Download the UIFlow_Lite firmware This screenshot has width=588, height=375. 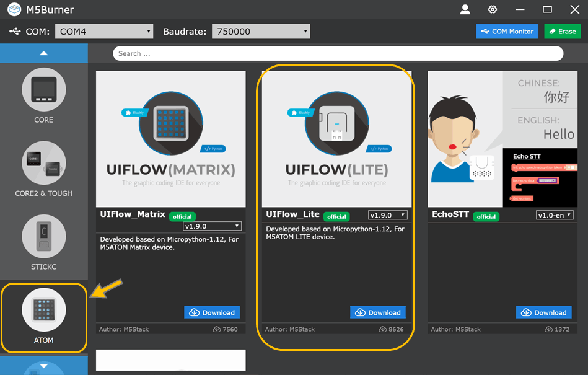(x=377, y=312)
